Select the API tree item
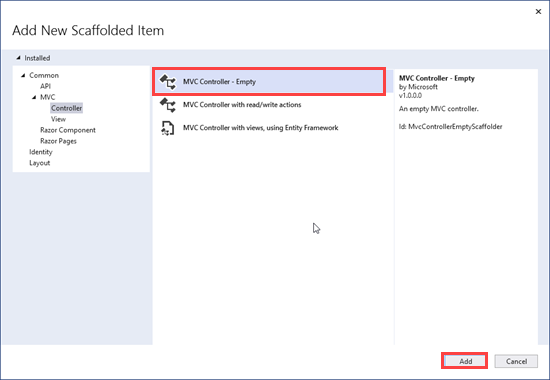The width and height of the screenshot is (550, 380). coord(45,86)
